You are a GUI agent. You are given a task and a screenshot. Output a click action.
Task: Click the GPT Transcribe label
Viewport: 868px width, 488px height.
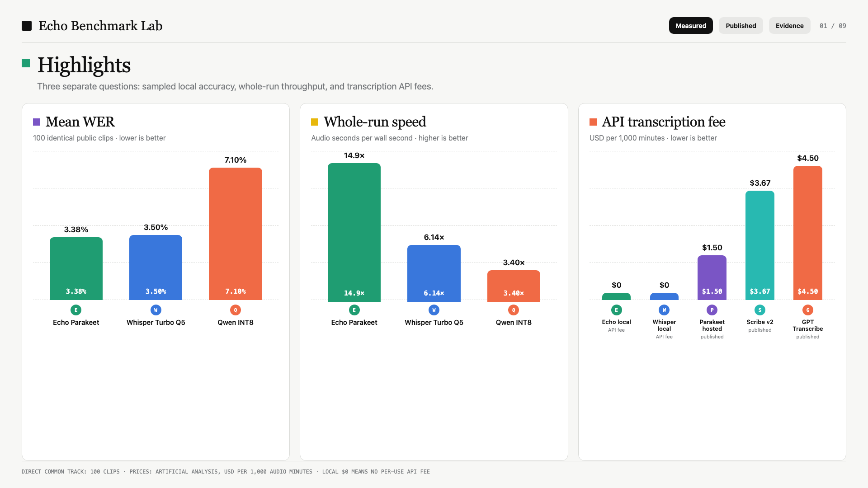[808, 325]
